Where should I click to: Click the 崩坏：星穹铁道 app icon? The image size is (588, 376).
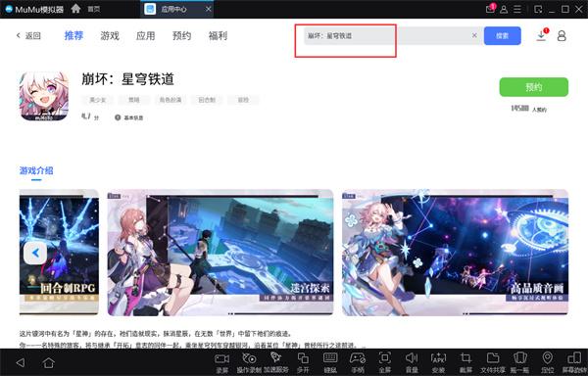44,96
